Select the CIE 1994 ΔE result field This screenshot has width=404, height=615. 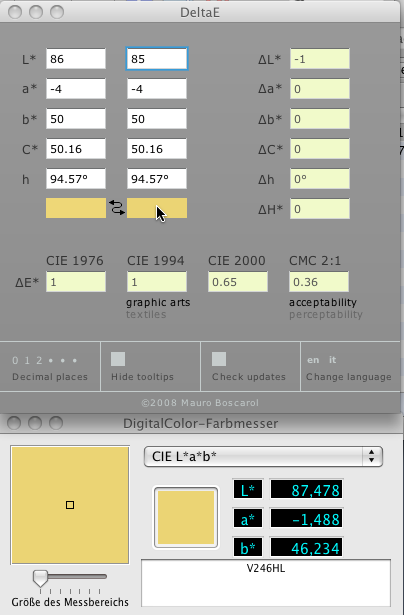coord(157,282)
